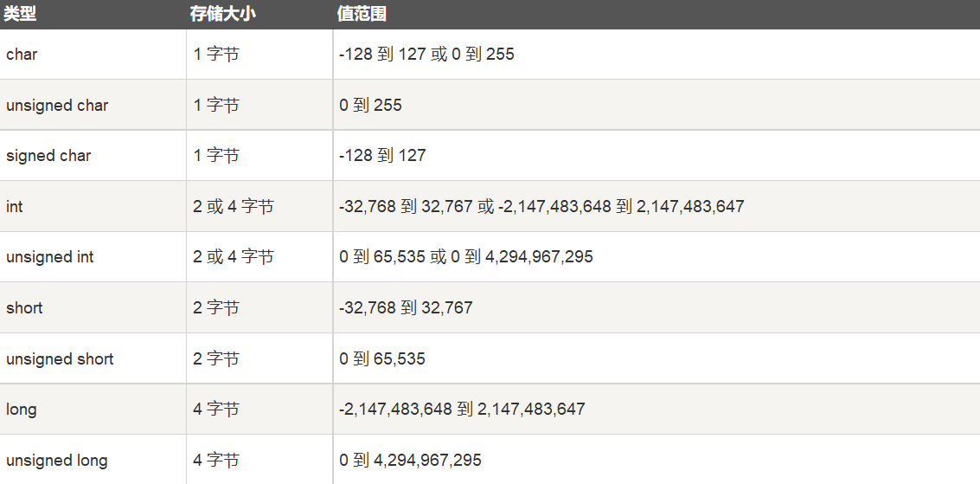Click the storage size cell for int
The image size is (980, 484).
pos(234,207)
